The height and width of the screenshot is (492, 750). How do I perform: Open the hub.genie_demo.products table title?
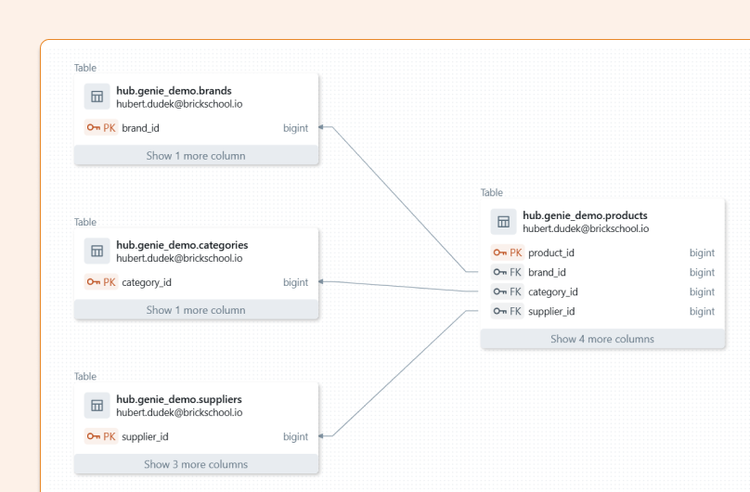click(585, 215)
